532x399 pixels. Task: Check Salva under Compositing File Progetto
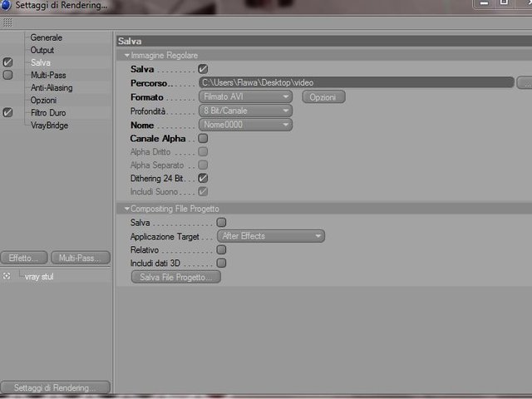pyautogui.click(x=221, y=223)
